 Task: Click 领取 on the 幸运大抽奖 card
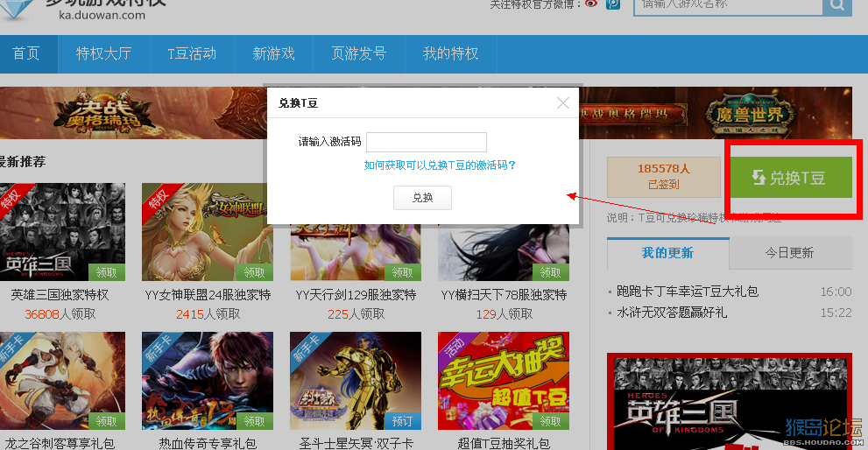[x=550, y=421]
